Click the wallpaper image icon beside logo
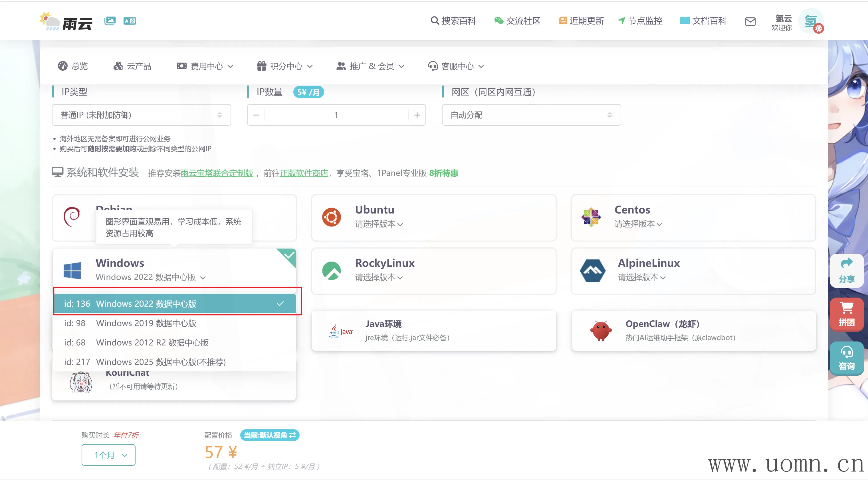This screenshot has width=868, height=480. [x=110, y=21]
